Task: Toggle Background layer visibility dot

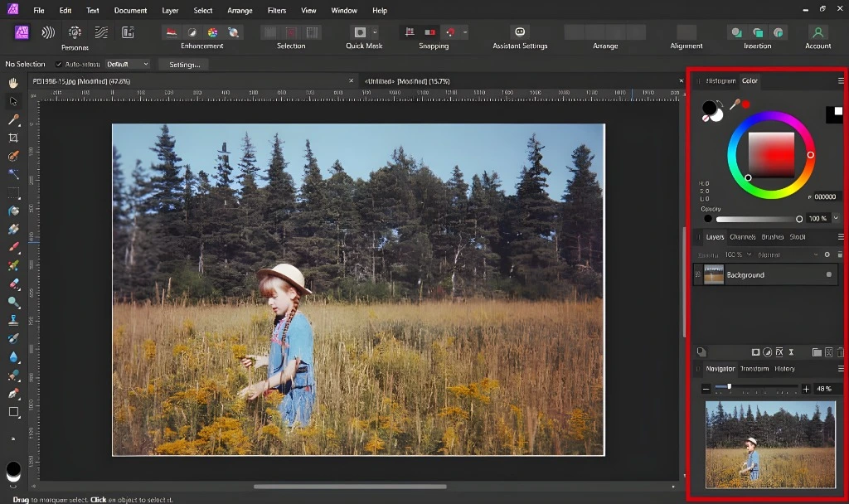Action: [x=828, y=274]
